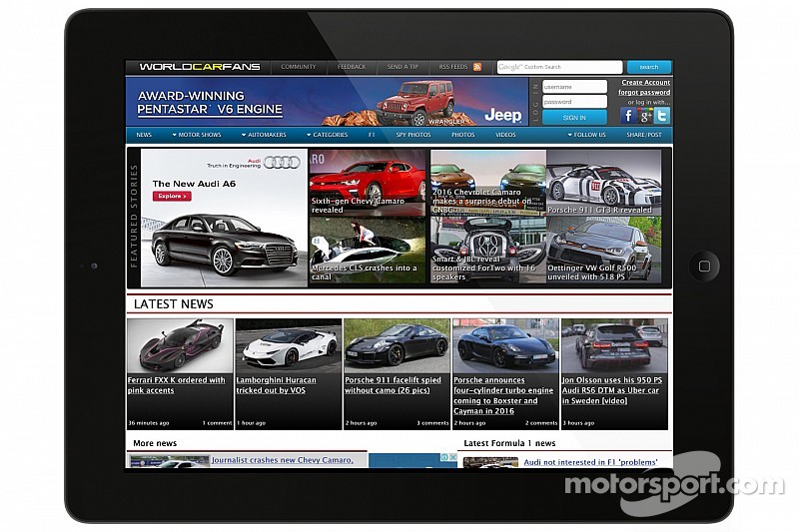Open 2 comments on Porsche turbo engine article

(x=541, y=423)
